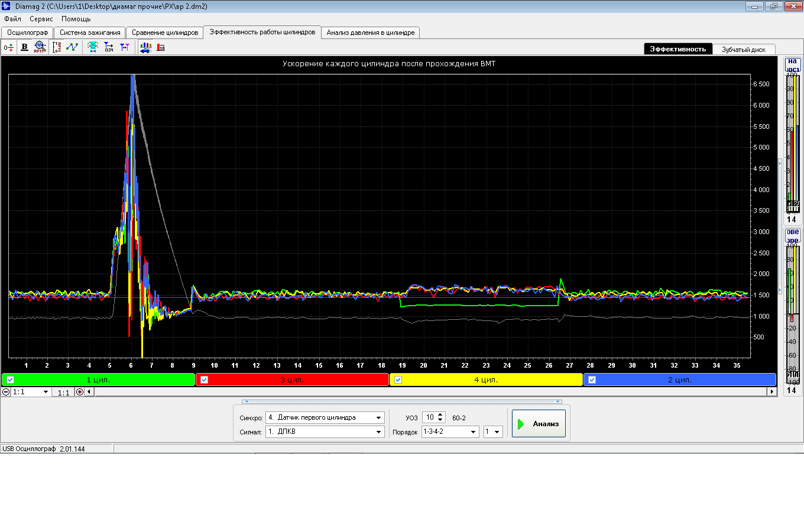Switch to Анализ давления в цилиндре tab
The image size is (804, 532).
[x=371, y=33]
